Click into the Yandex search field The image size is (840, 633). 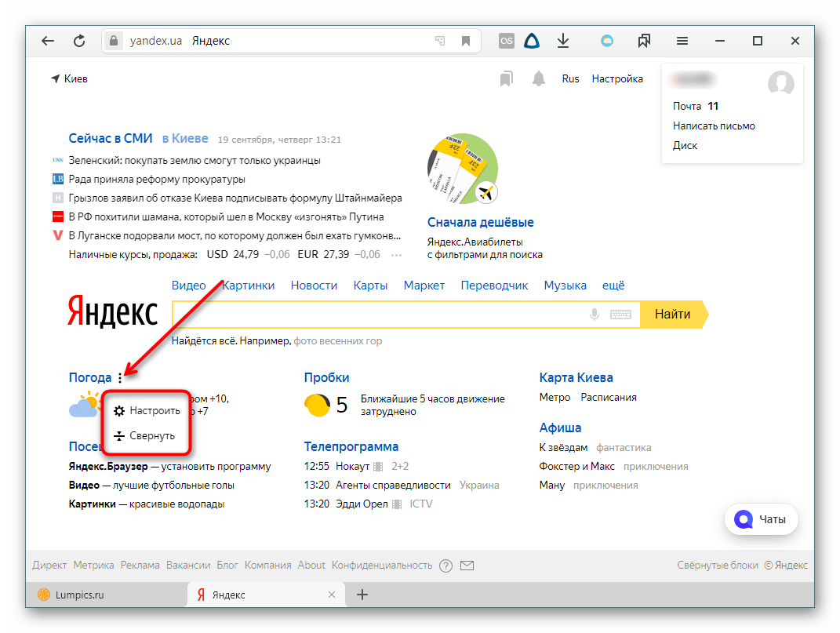tap(376, 315)
